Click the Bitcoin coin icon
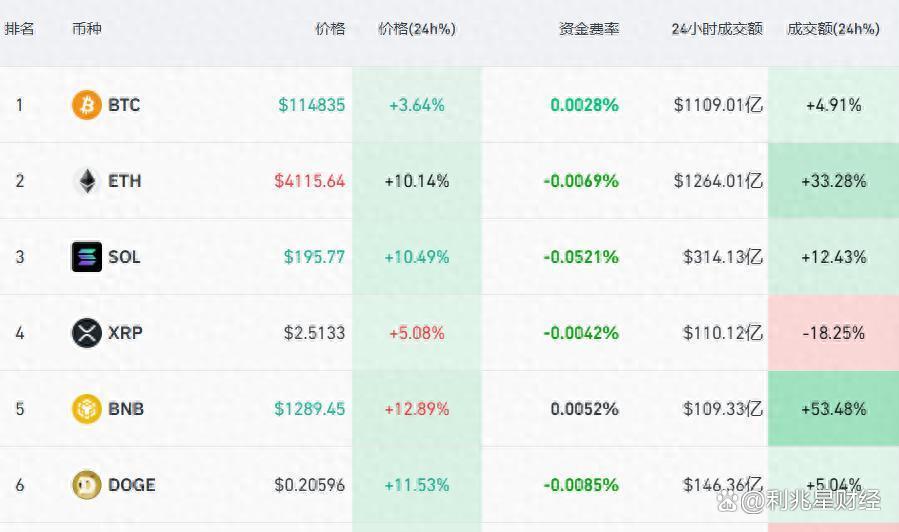 pyautogui.click(x=87, y=105)
